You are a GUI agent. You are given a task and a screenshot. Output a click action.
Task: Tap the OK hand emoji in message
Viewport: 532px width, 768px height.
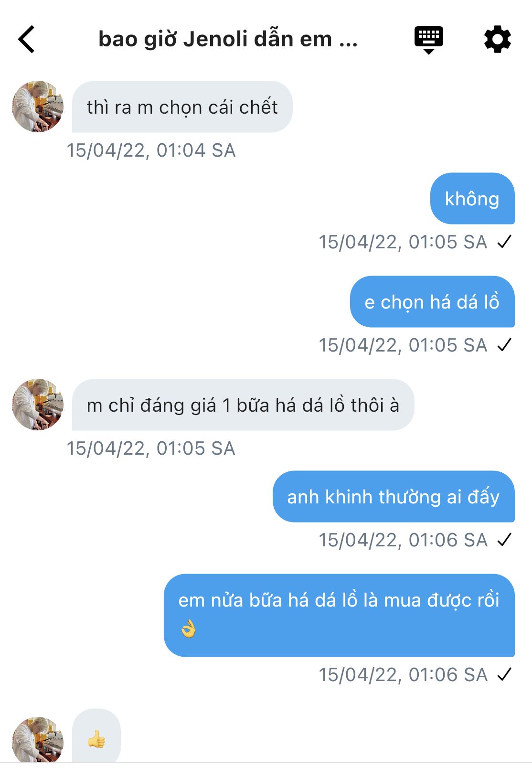click(x=189, y=629)
